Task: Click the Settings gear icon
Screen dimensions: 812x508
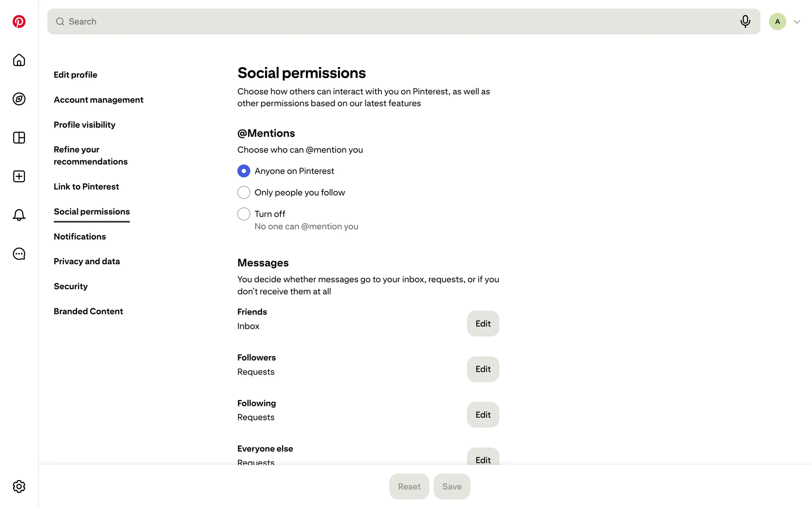Action: click(19, 486)
